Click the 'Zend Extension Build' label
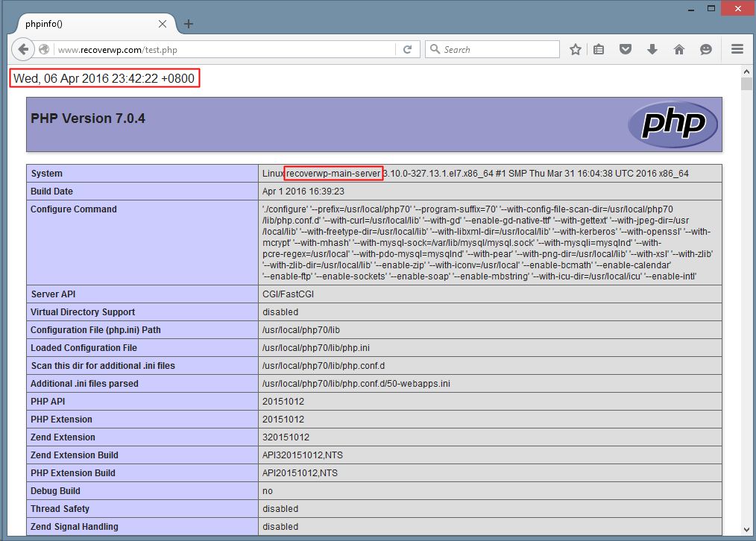This screenshot has width=756, height=541. pos(75,455)
